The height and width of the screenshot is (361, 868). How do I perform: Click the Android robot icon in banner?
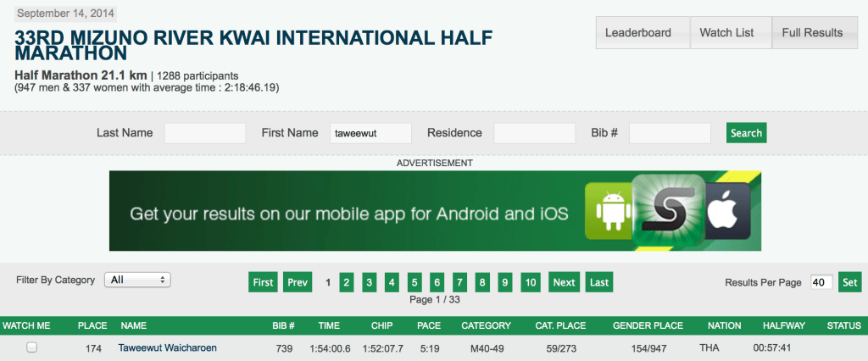609,212
